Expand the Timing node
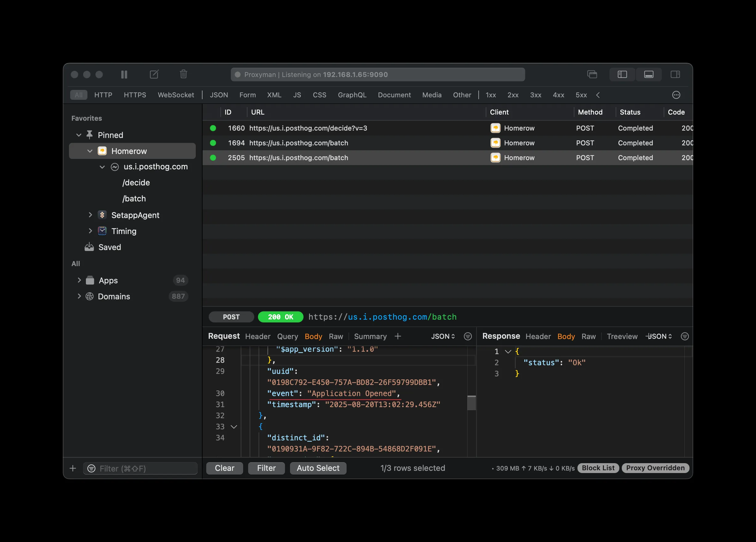This screenshot has height=542, width=756. 90,231
